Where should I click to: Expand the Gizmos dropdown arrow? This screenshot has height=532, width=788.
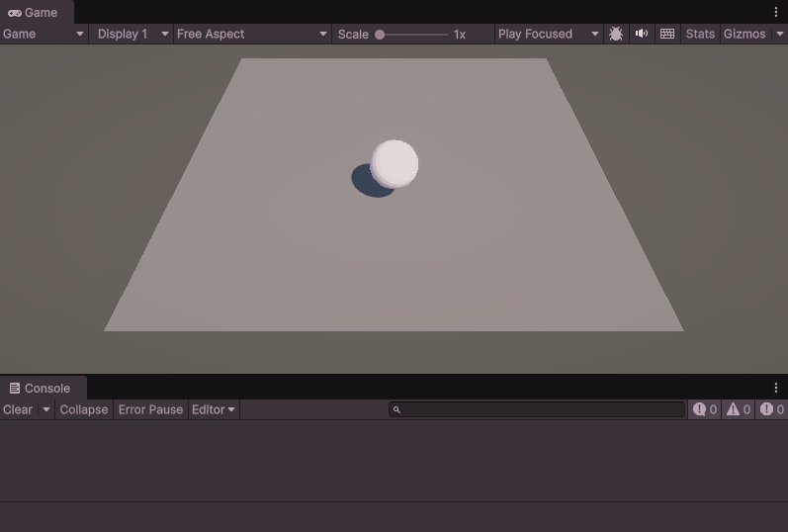tap(779, 35)
